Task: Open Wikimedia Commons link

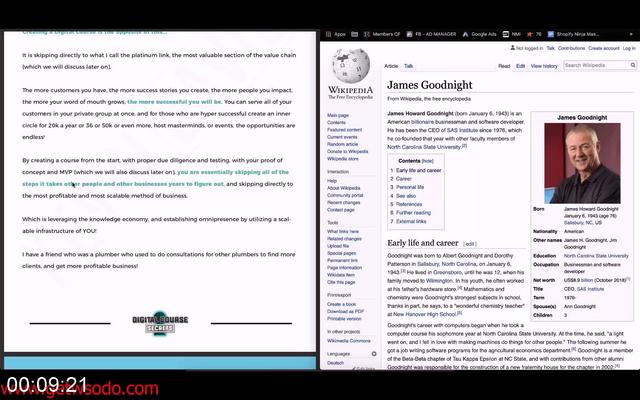Action: tap(349, 341)
